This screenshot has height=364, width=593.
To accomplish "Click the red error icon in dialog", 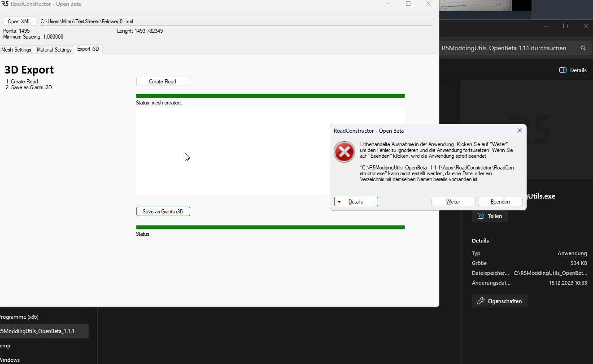I will pos(344,152).
